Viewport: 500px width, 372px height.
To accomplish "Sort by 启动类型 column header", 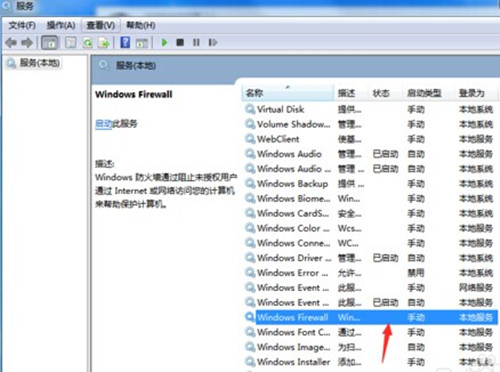I will click(x=424, y=93).
